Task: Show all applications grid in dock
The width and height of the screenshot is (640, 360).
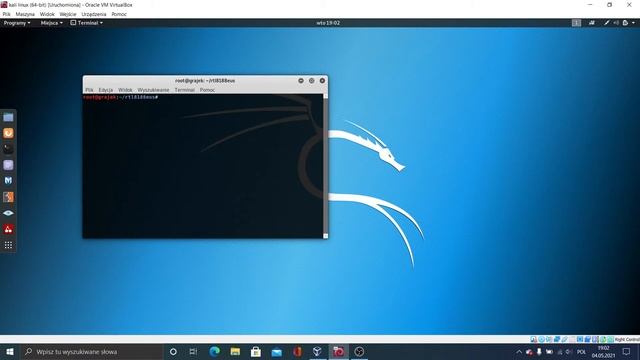Action: pos(8,245)
